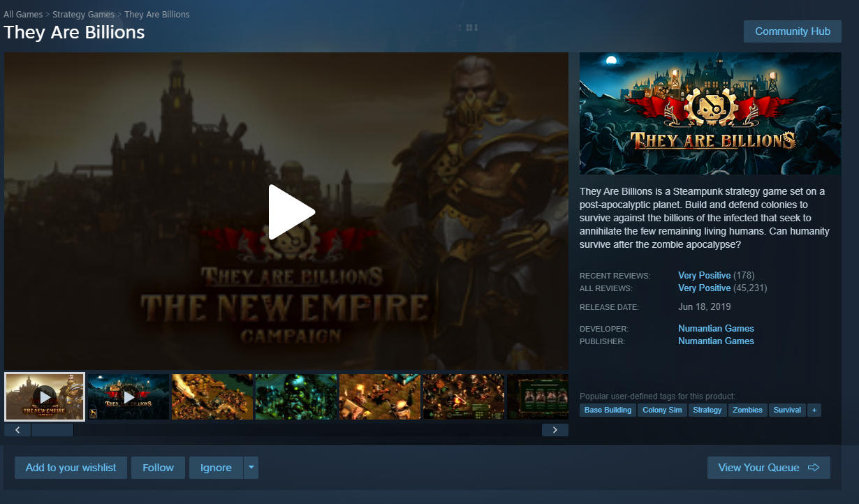Viewport: 859px width, 504px height.
Task: Click They Are Billions breadcrumb link
Action: (x=156, y=14)
